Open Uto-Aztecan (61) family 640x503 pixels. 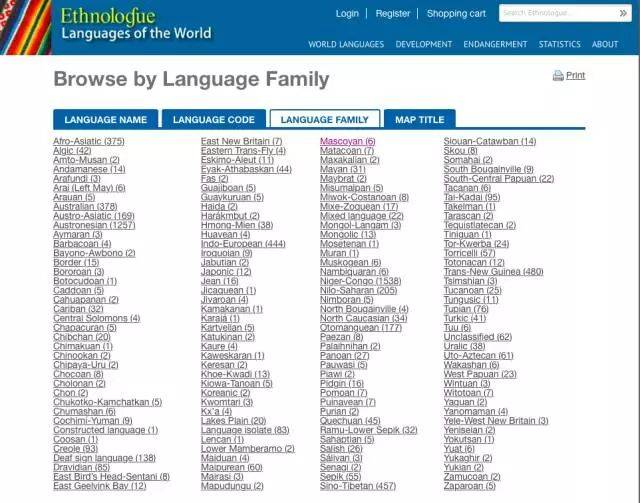pyautogui.click(x=479, y=355)
